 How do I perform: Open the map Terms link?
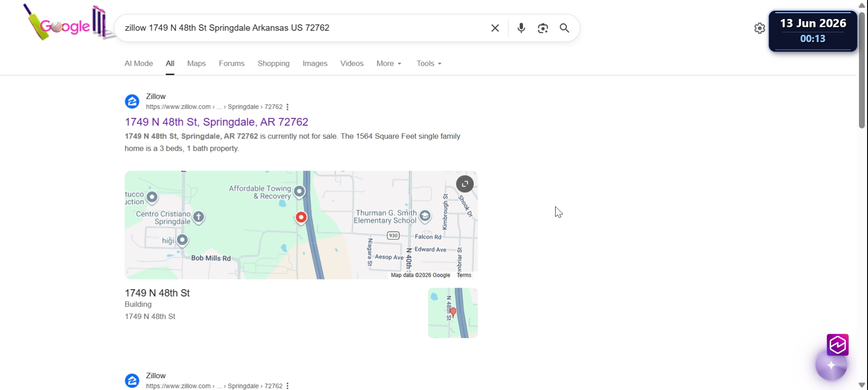[464, 275]
